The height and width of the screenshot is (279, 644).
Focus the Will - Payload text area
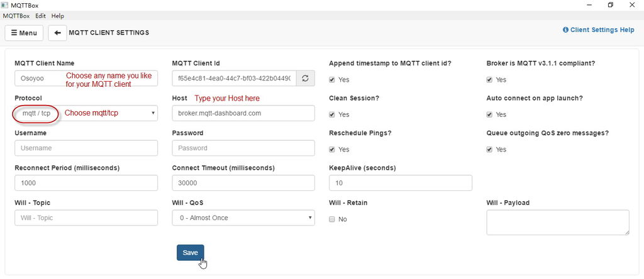pos(558,222)
